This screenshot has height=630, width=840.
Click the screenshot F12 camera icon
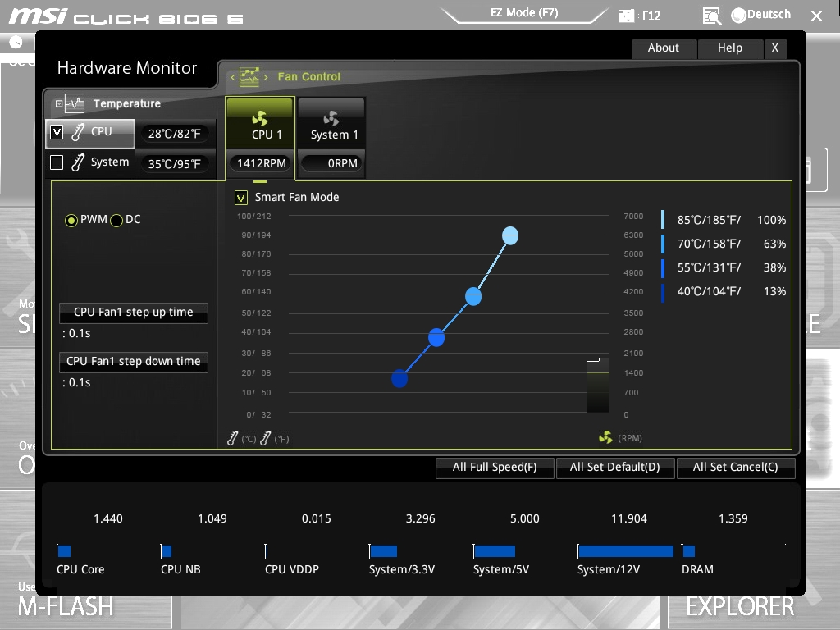pyautogui.click(x=626, y=16)
